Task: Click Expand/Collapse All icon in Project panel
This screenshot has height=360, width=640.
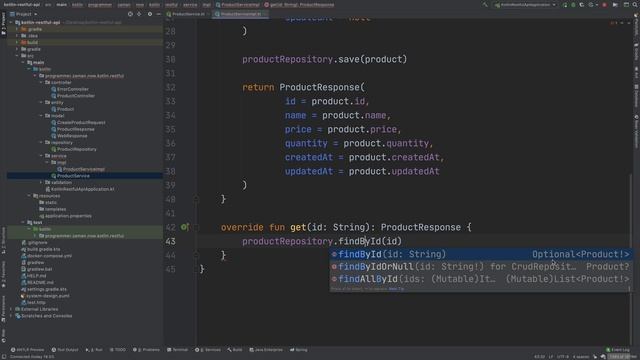Action: [x=139, y=14]
